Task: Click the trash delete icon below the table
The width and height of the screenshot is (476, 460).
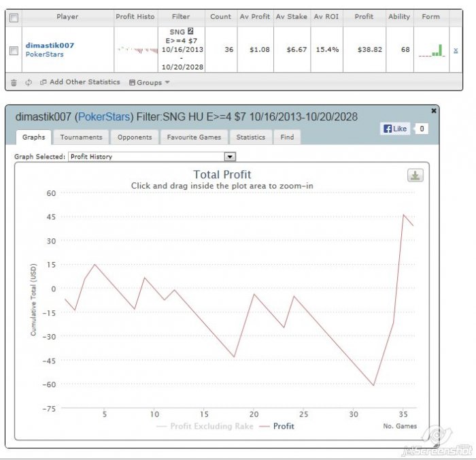Action: coord(14,82)
